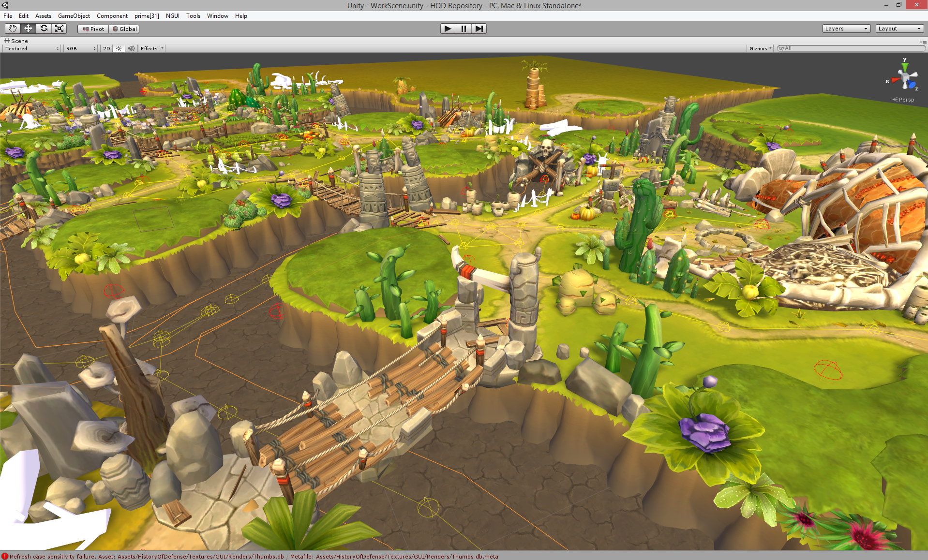Open the Tools menu
This screenshot has height=560, width=928.
[x=193, y=16]
